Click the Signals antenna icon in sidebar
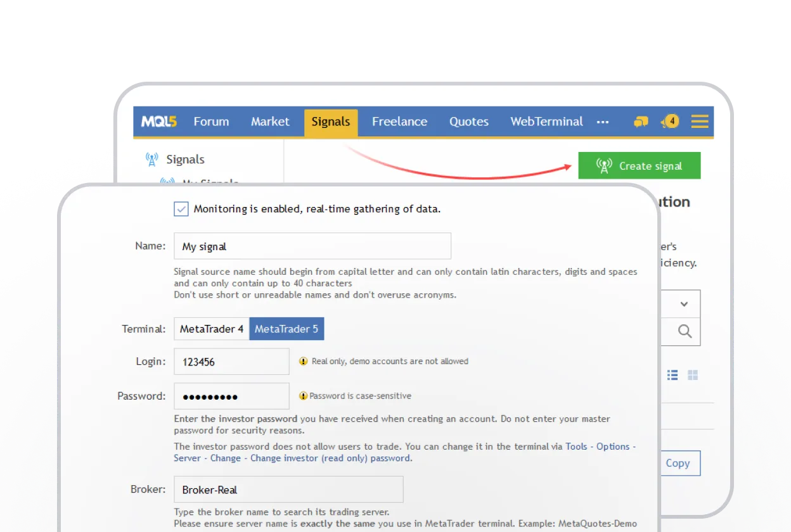 click(x=151, y=160)
